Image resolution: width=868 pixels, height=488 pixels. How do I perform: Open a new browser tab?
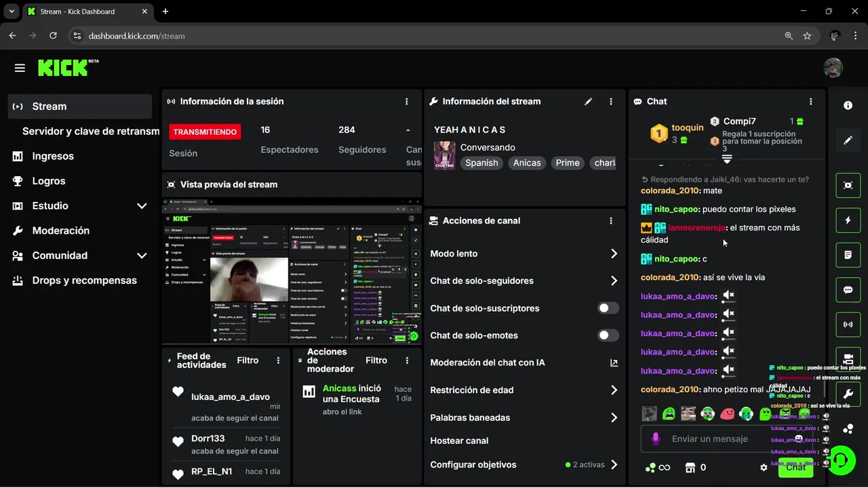165,12
